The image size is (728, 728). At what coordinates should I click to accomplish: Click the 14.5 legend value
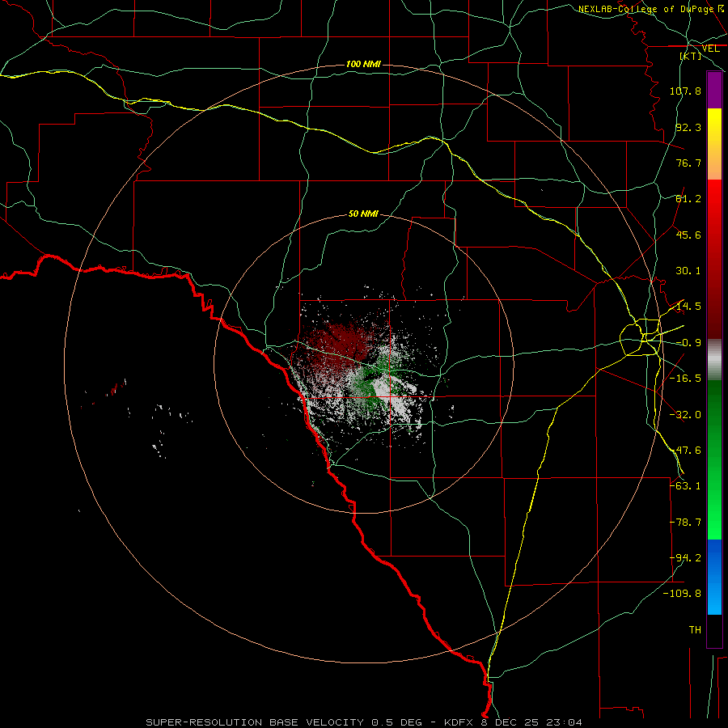688,307
